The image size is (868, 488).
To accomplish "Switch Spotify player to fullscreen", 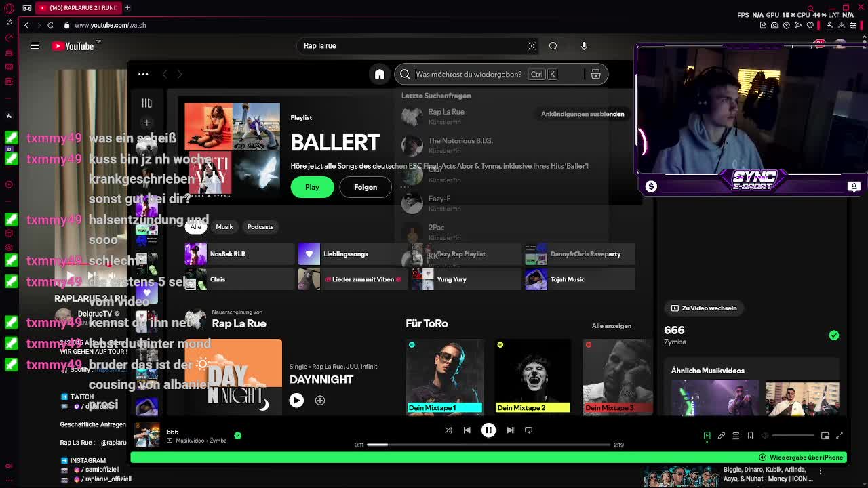I will click(x=840, y=436).
